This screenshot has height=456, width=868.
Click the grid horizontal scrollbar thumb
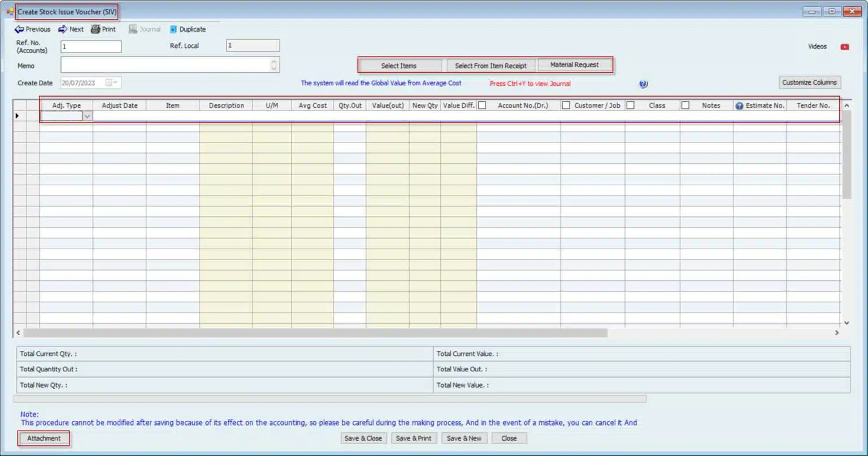pos(315,333)
